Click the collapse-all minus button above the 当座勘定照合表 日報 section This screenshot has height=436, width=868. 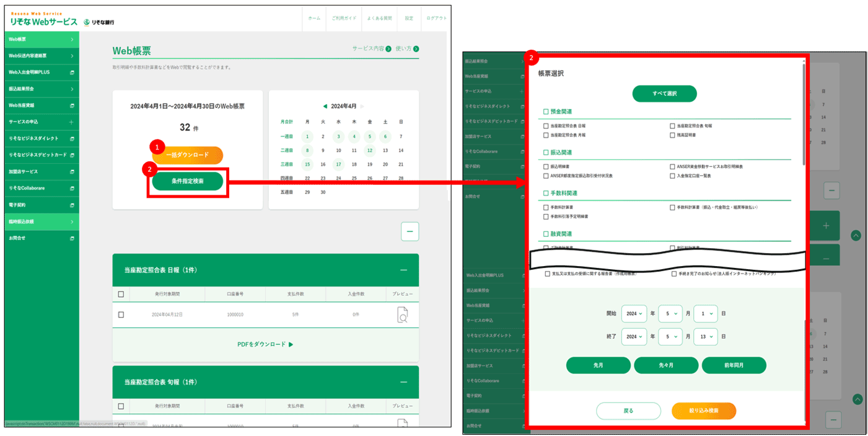410,231
